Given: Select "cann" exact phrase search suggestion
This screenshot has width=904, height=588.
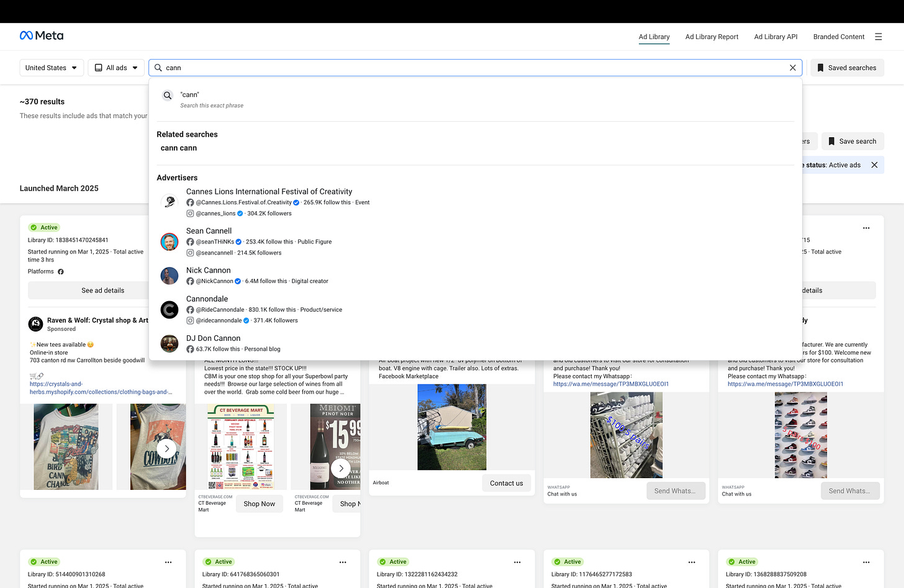Looking at the screenshot, I should click(476, 99).
